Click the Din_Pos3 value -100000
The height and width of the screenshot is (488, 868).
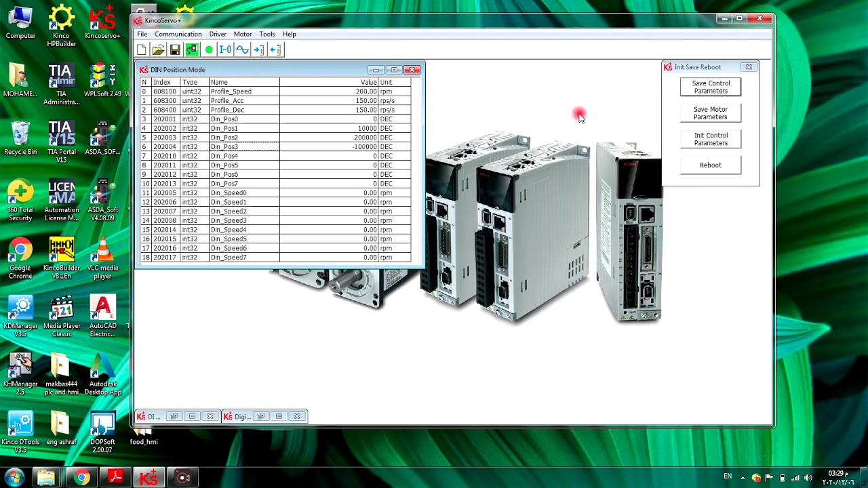pos(328,147)
